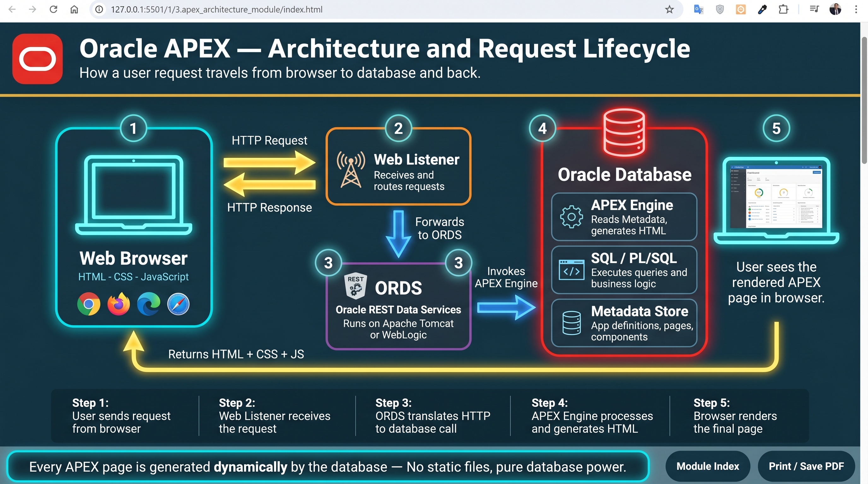
Task: Click the 'Step 3:' description text
Action: point(433,422)
